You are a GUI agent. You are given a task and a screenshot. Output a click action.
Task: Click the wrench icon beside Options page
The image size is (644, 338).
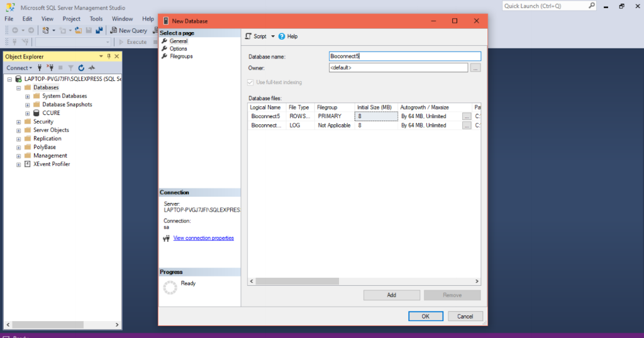click(x=165, y=48)
